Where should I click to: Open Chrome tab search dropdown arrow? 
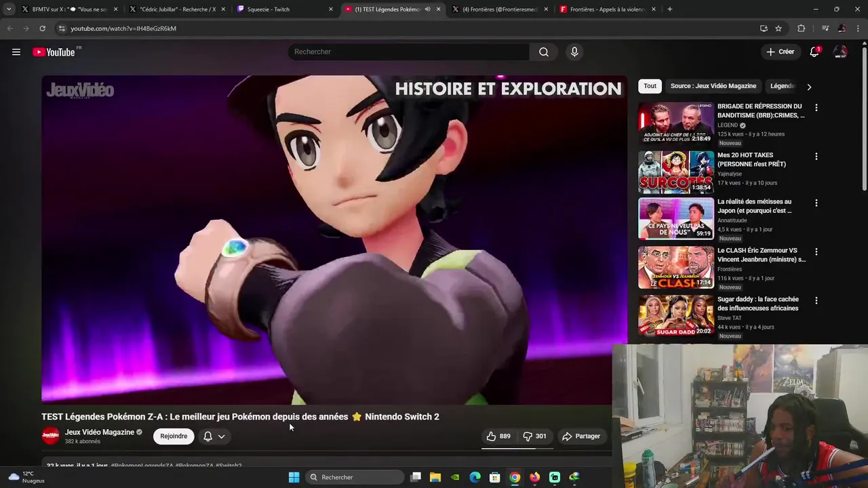(x=9, y=9)
